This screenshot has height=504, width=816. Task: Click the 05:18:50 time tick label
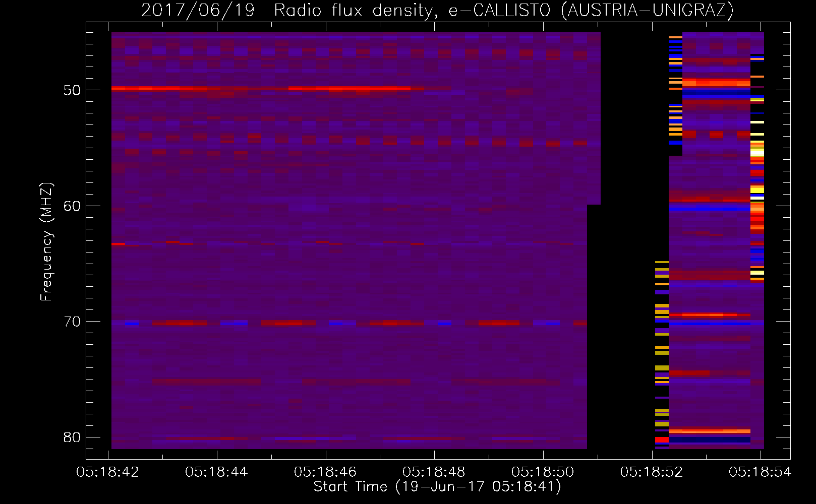(543, 472)
